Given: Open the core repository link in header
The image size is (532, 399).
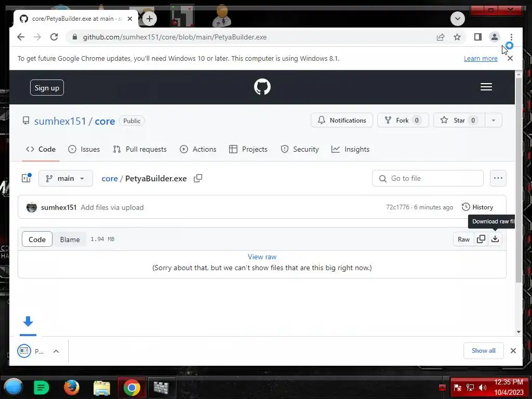Looking at the screenshot, I should click(105, 121).
